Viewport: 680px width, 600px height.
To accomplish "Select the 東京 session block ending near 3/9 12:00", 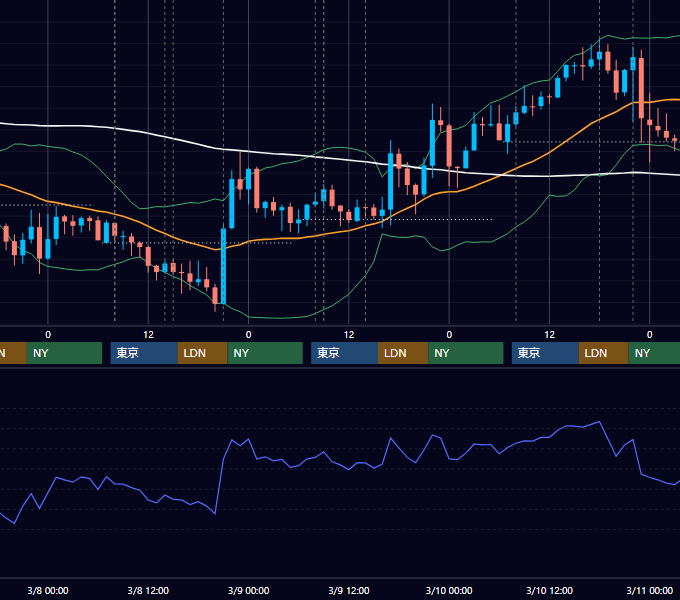I will point(345,353).
